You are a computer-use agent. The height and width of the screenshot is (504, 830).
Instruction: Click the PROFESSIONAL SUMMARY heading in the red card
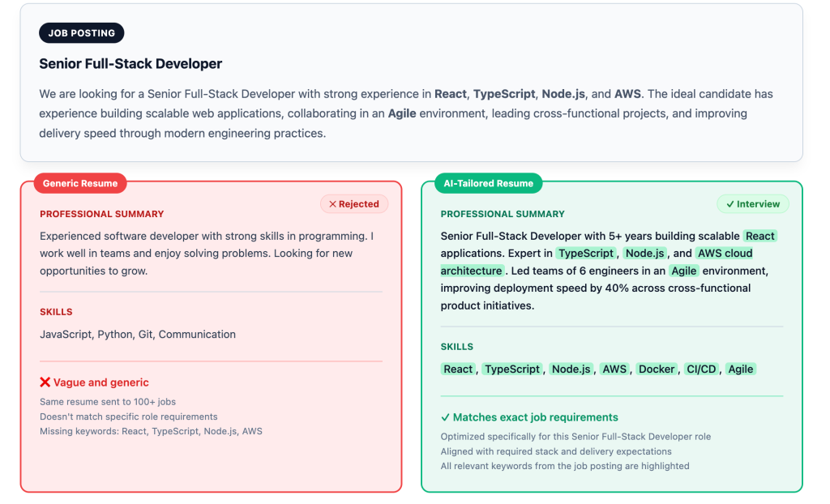coord(101,214)
